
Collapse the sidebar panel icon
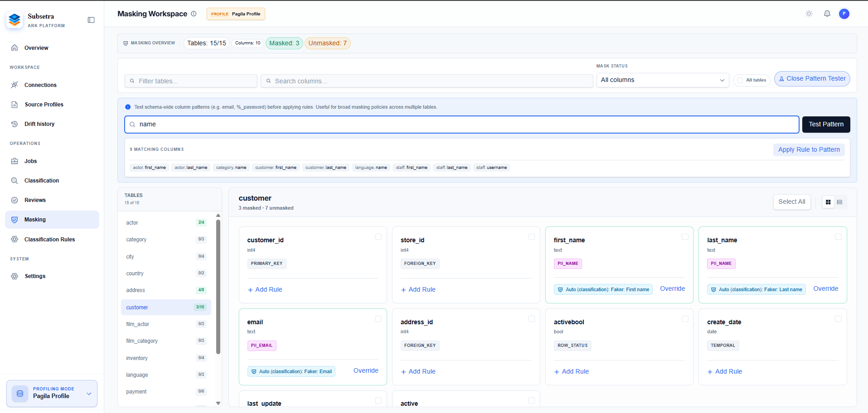click(91, 20)
